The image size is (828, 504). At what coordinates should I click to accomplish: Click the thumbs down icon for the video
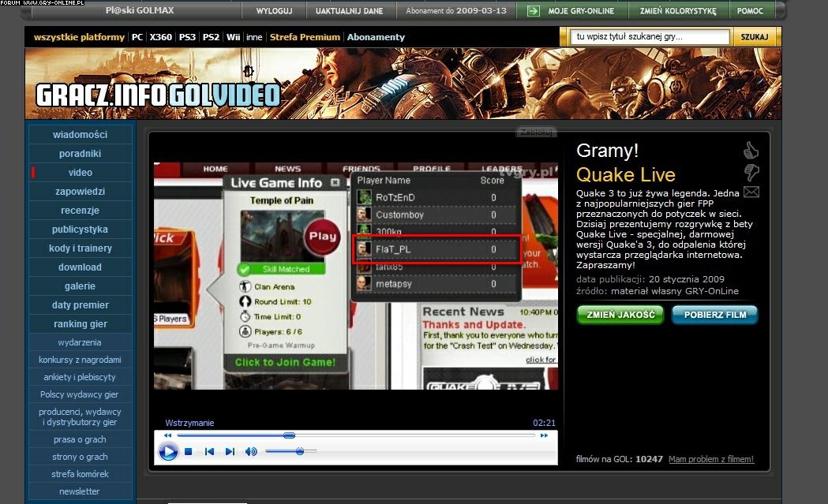click(751, 171)
